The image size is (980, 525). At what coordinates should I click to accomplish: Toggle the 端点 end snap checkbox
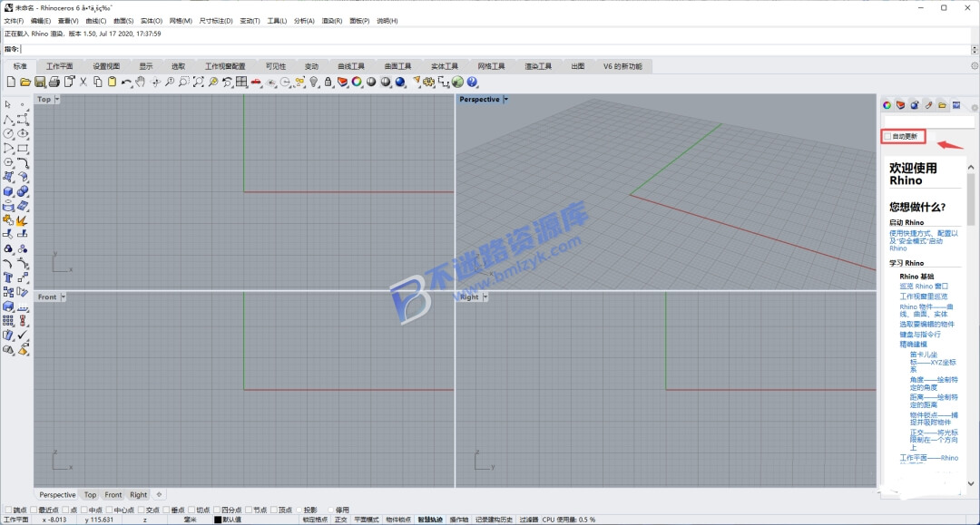[x=9, y=510]
